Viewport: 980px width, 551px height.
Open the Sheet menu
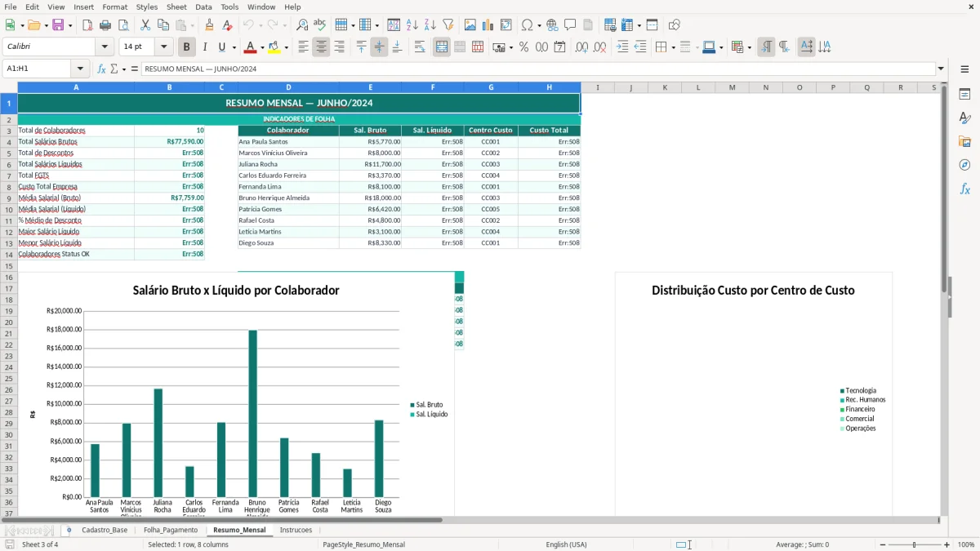pos(176,7)
